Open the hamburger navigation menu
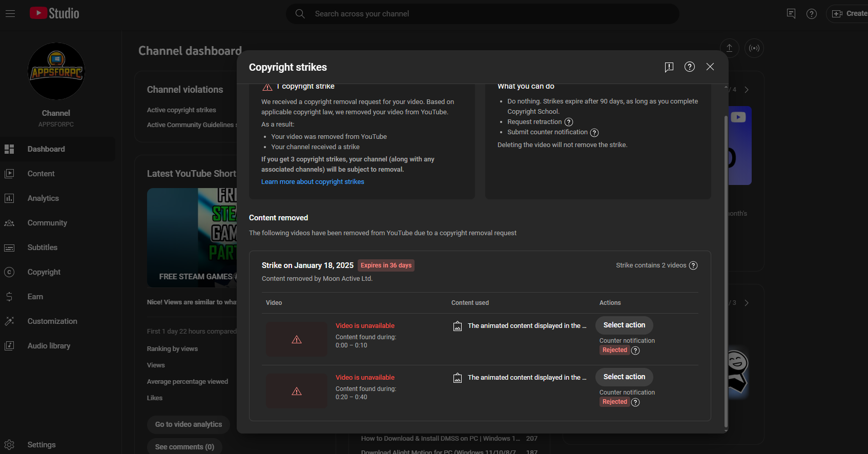868x454 pixels. (10, 14)
